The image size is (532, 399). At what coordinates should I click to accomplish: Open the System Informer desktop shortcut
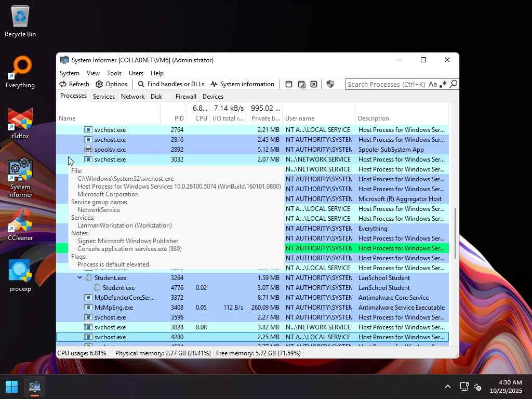coord(20,177)
